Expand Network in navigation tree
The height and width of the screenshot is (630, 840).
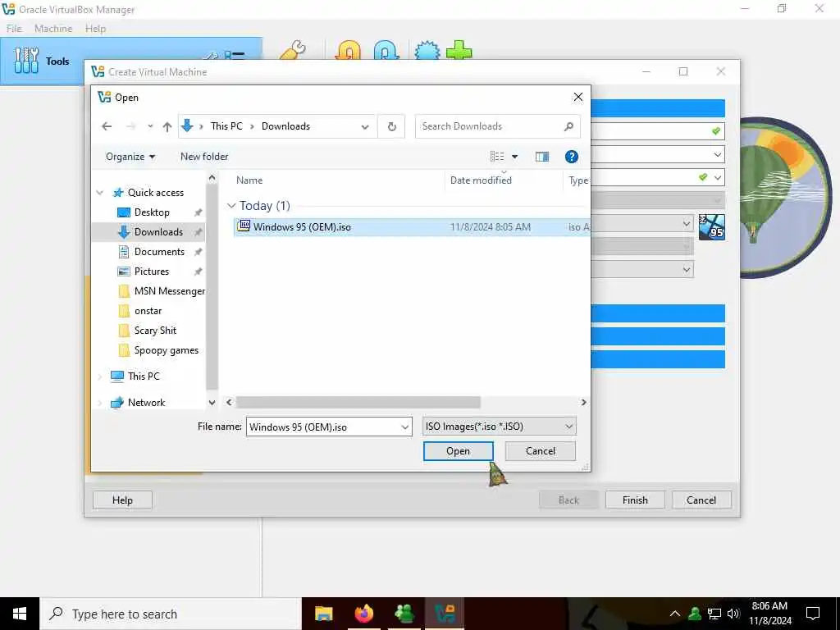[99, 402]
